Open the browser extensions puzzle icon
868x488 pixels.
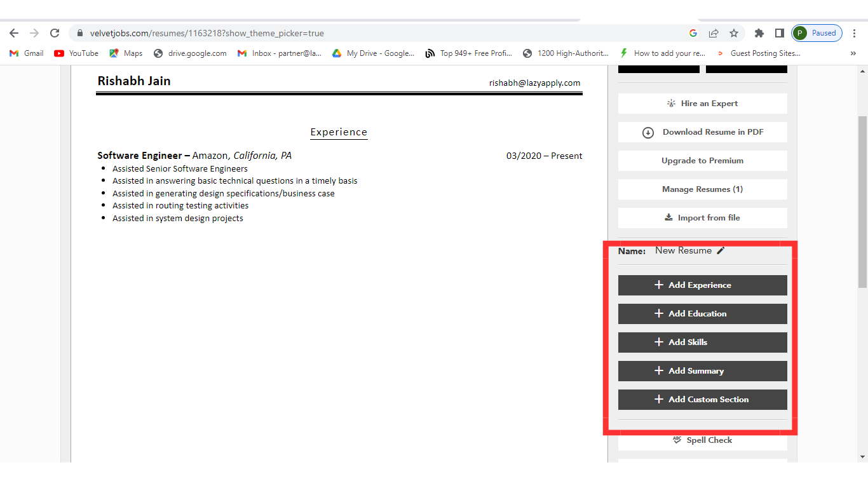(759, 33)
